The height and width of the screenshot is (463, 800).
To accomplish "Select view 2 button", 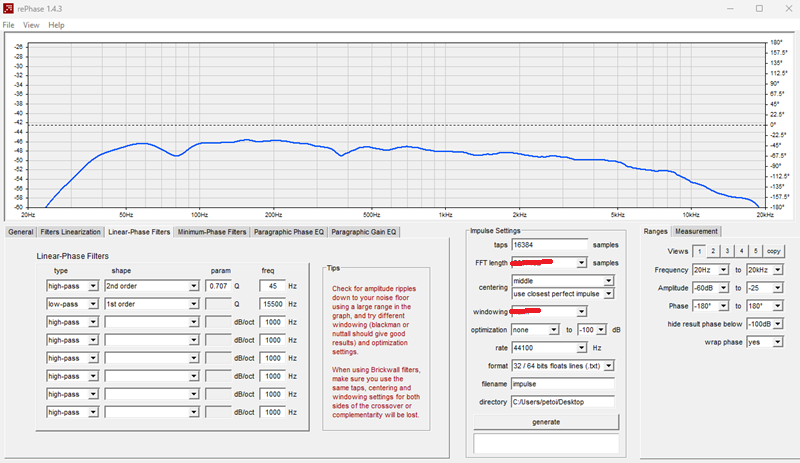I will [713, 251].
